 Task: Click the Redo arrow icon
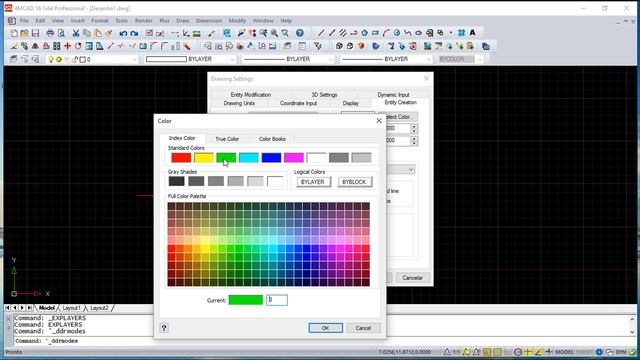point(134,33)
